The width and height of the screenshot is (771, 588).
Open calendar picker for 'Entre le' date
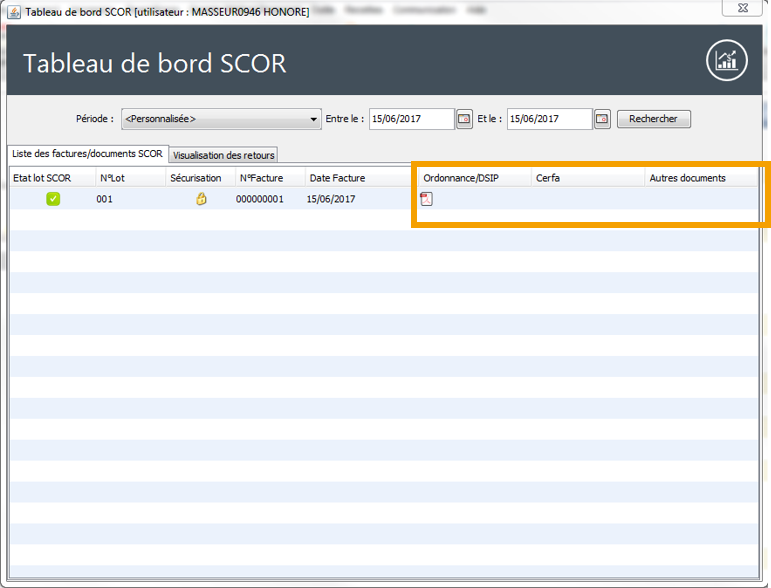(464, 119)
